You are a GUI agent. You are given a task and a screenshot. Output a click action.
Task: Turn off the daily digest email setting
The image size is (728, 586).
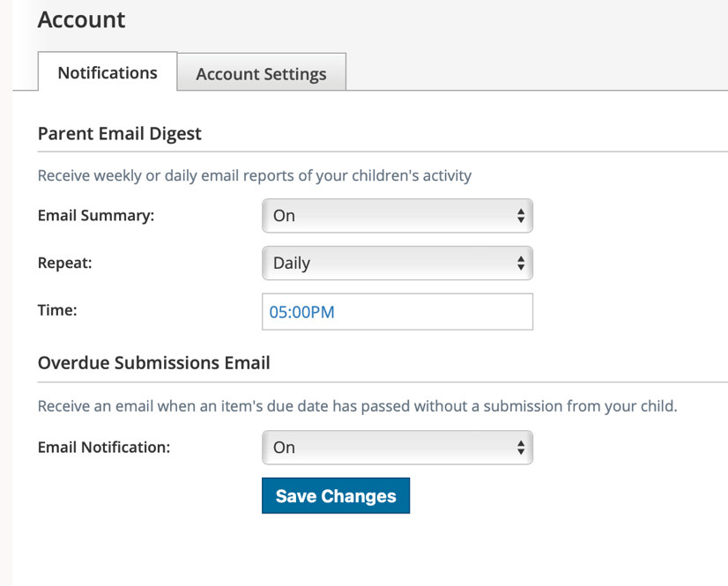coord(397,215)
